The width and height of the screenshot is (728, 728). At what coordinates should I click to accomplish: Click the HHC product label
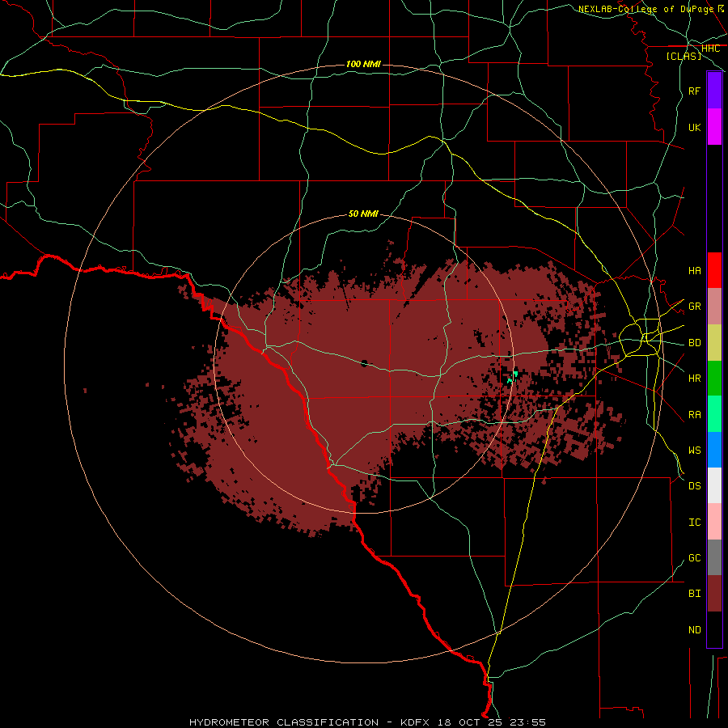click(710, 49)
